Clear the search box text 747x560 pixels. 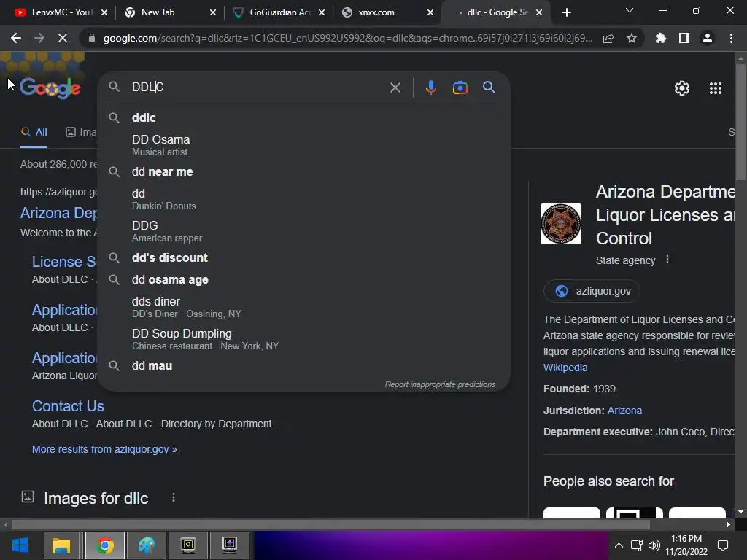coord(395,87)
